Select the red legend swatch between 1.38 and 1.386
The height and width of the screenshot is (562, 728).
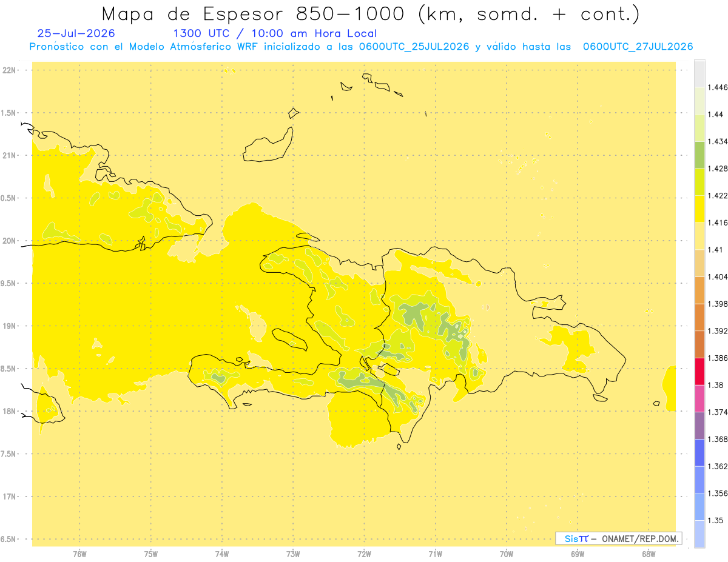pyautogui.click(x=699, y=371)
